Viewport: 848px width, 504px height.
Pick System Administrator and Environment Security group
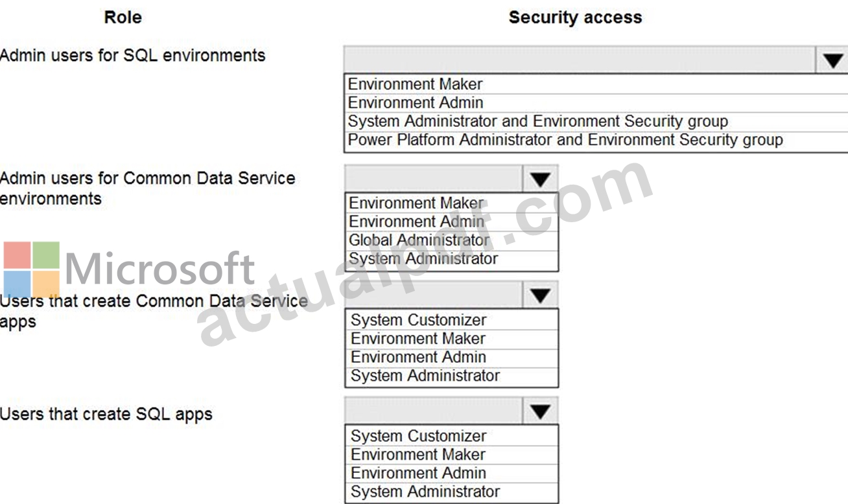596,121
